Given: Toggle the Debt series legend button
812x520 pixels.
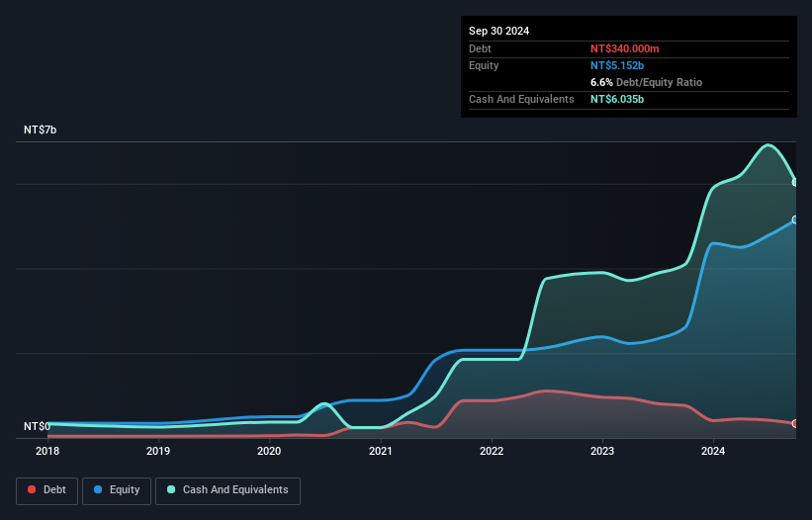Looking at the screenshot, I should (47, 490).
